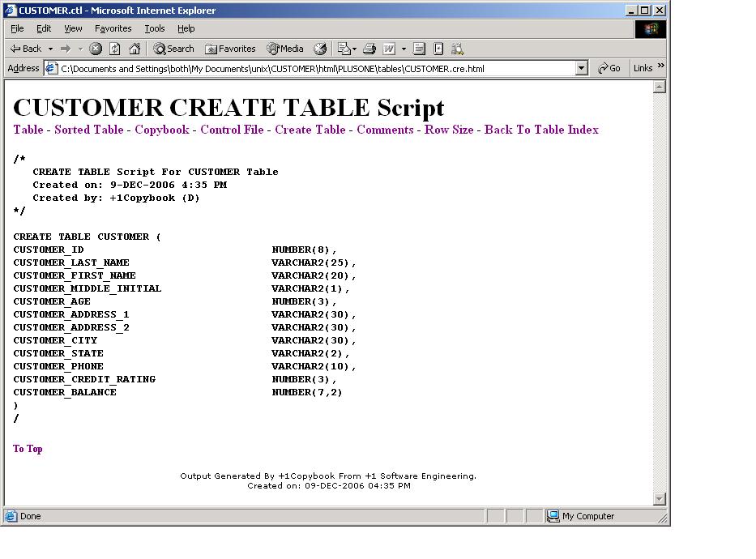Open the Back history dropdown arrow
Viewport: 756px width, 559px height.
point(50,49)
